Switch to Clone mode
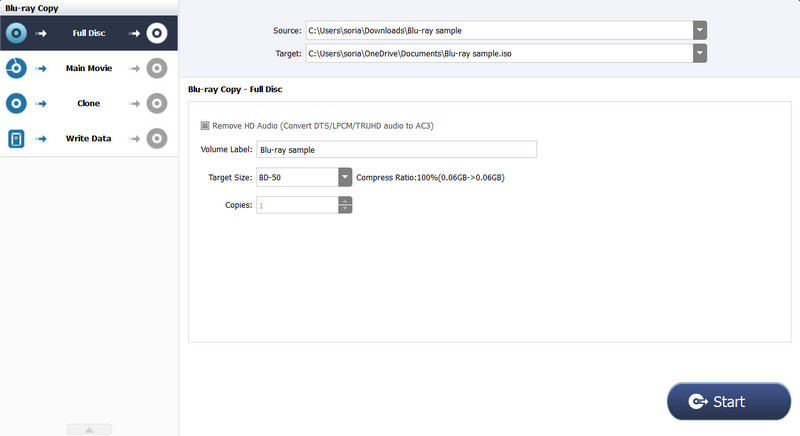Screen dimensions: 800x436 pos(91,103)
